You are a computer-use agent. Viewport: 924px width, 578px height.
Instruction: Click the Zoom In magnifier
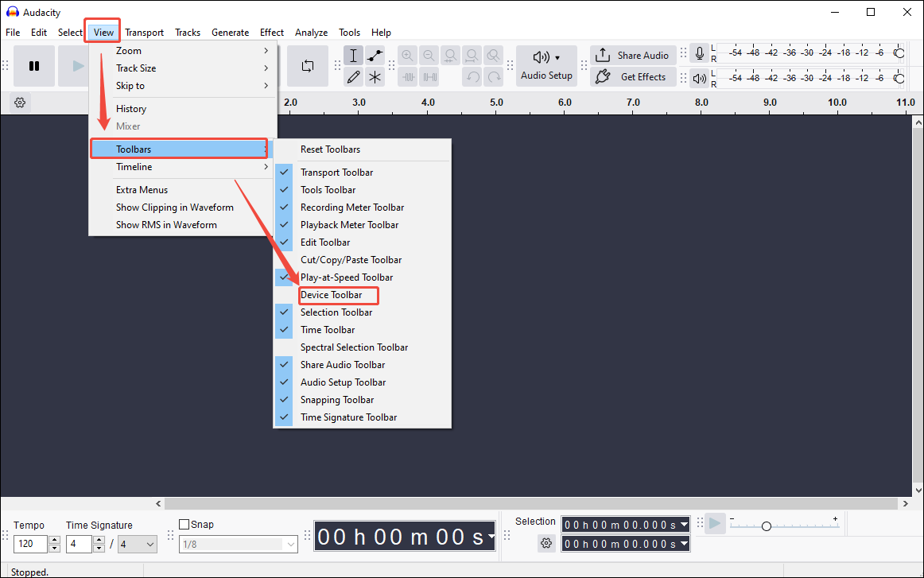[x=407, y=56]
